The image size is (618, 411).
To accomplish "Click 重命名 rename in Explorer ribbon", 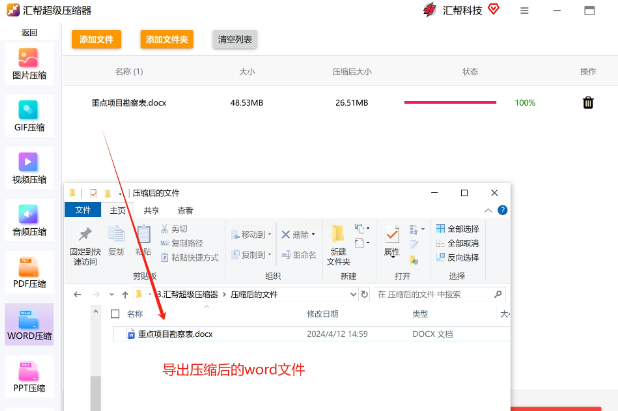I will 299,255.
